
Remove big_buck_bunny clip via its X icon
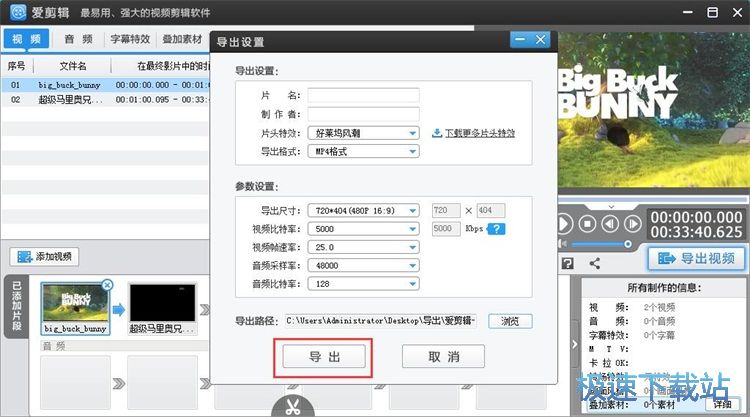tap(107, 285)
